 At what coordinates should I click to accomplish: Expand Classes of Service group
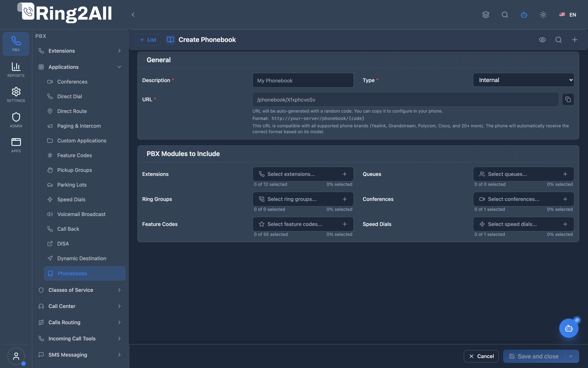click(x=80, y=290)
